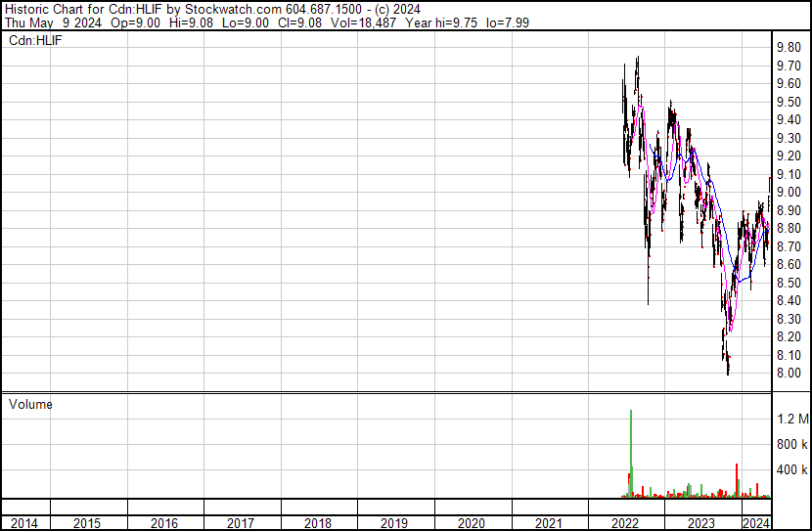Click the 2020 year label on timeline

click(x=472, y=523)
